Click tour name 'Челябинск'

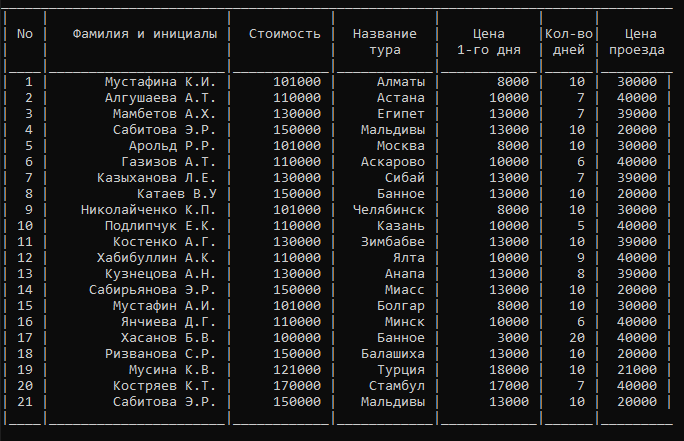click(389, 210)
